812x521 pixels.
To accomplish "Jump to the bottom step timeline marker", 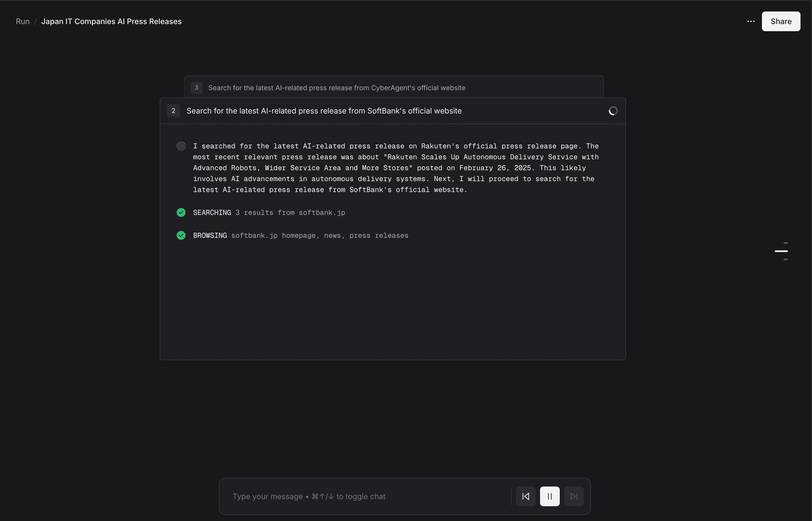I will pyautogui.click(x=785, y=259).
